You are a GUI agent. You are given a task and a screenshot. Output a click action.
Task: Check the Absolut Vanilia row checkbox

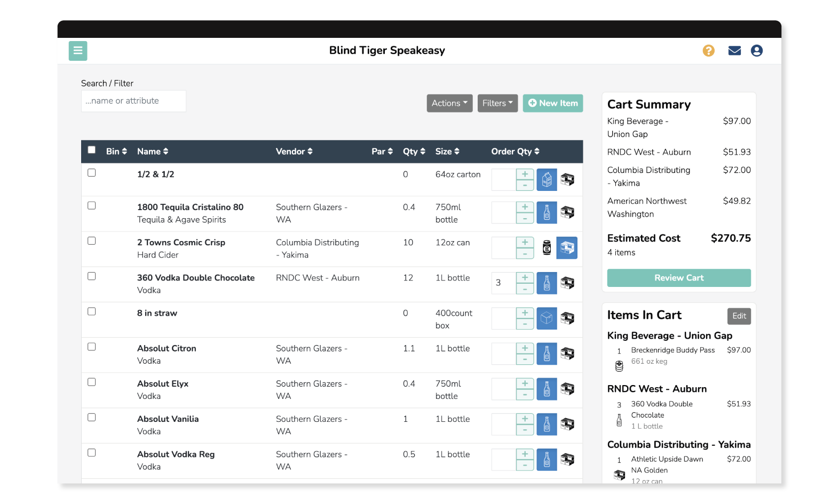coord(92,418)
